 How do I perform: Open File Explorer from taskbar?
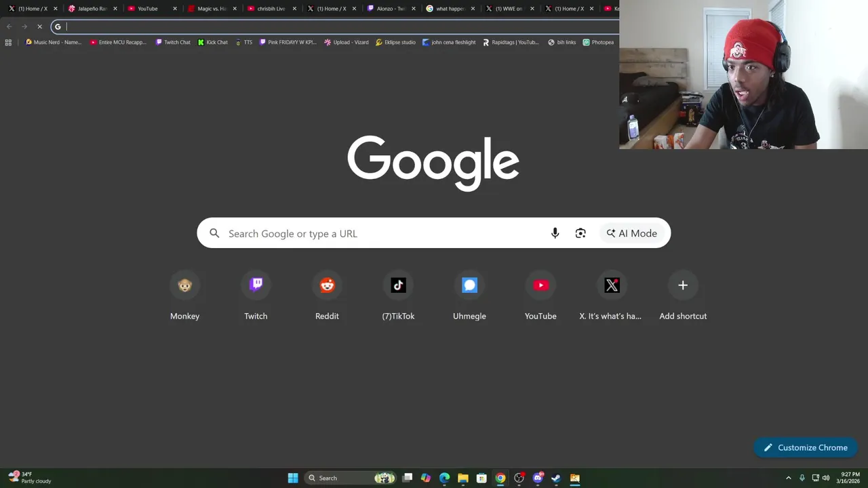(x=463, y=478)
